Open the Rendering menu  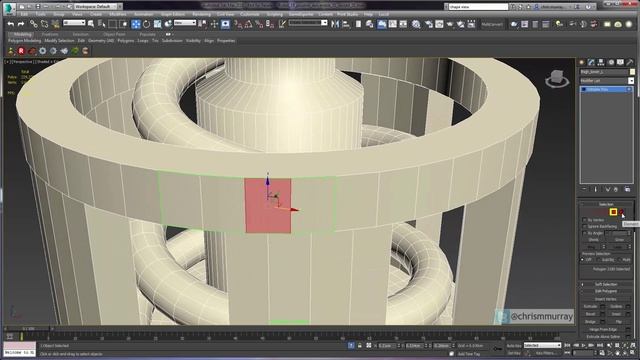click(201, 14)
